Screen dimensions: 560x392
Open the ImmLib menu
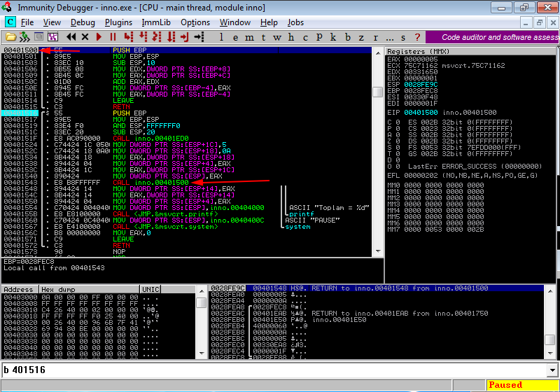click(x=156, y=22)
